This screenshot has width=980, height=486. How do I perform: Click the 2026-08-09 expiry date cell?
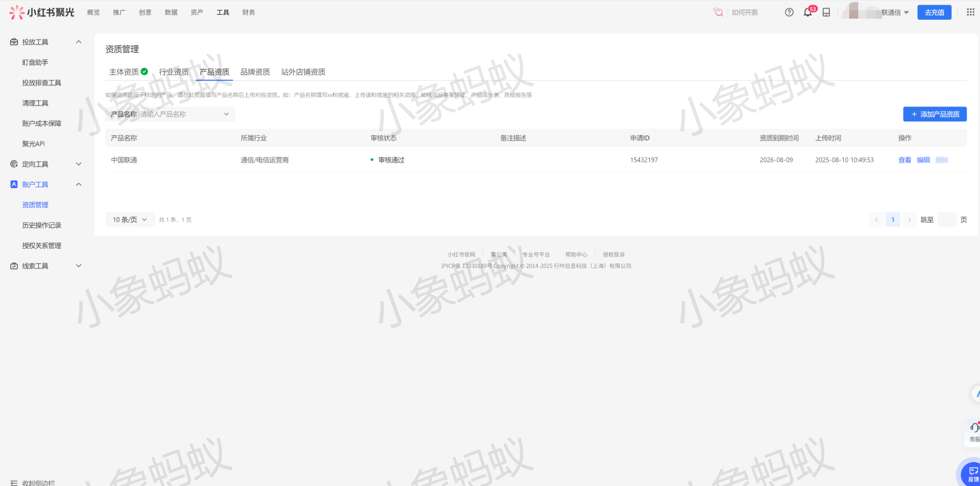[776, 160]
